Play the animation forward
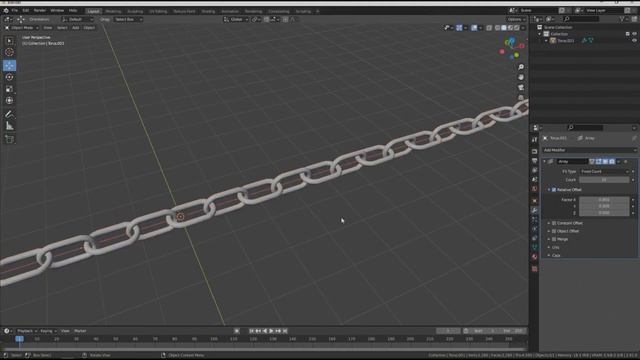Image resolution: width=640 pixels, height=360 pixels. click(x=271, y=331)
